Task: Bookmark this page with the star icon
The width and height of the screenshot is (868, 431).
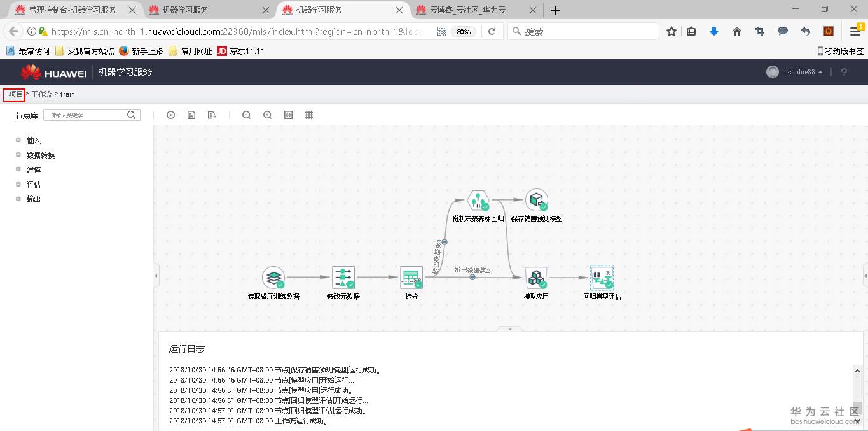Action: click(672, 32)
